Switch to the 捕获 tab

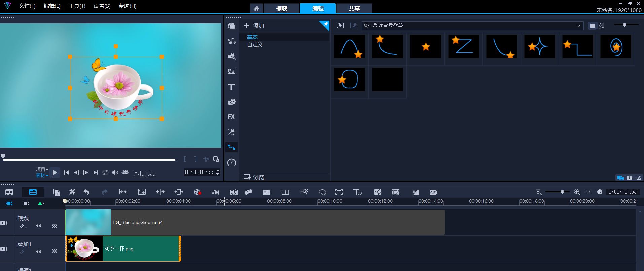(282, 9)
